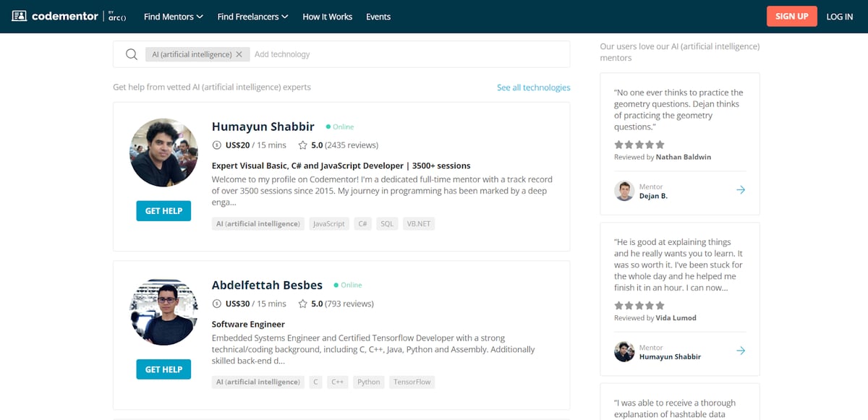
Task: Open the See all technologies link
Action: click(x=534, y=87)
